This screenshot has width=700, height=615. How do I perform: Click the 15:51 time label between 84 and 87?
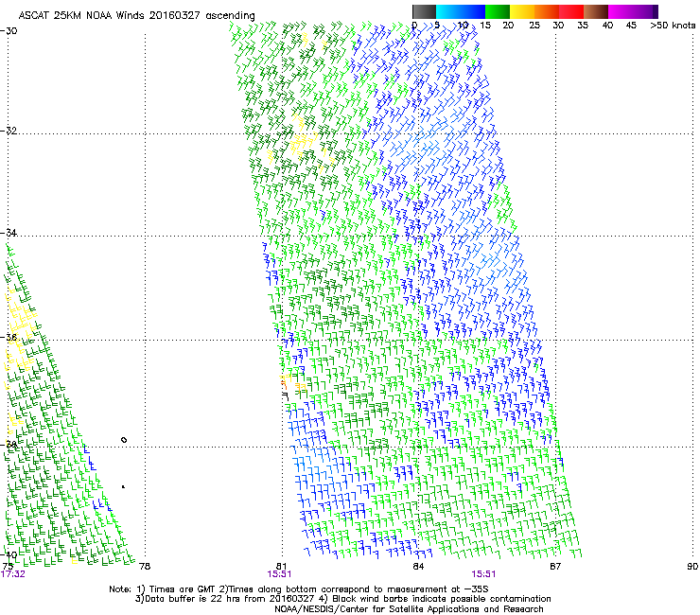coord(483,574)
